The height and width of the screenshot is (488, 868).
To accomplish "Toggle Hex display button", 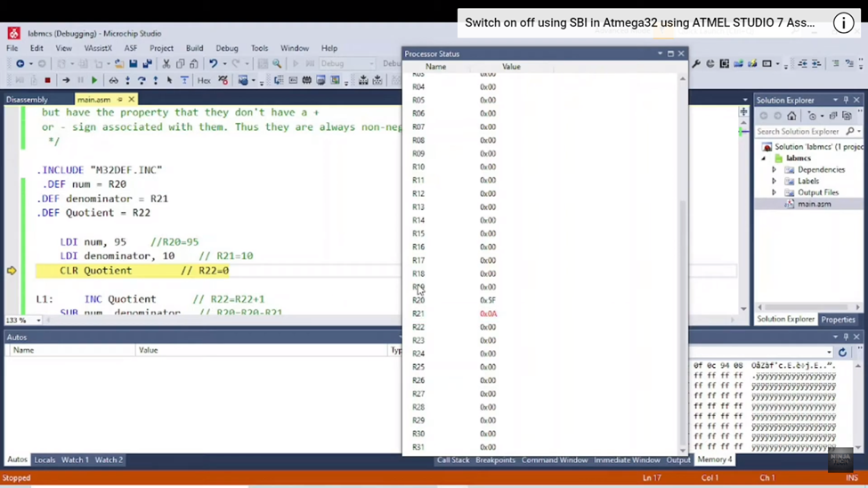I will (x=204, y=80).
